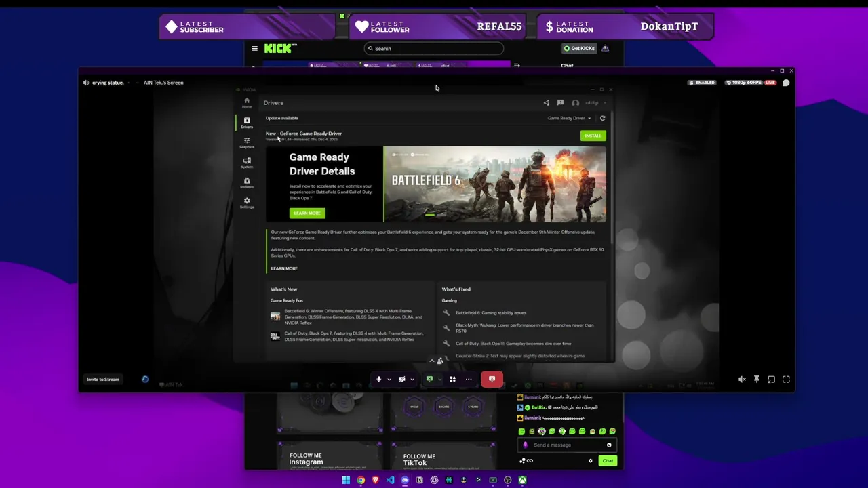The height and width of the screenshot is (488, 868).
Task: Open Chrome from the taskbar
Action: pos(361,480)
